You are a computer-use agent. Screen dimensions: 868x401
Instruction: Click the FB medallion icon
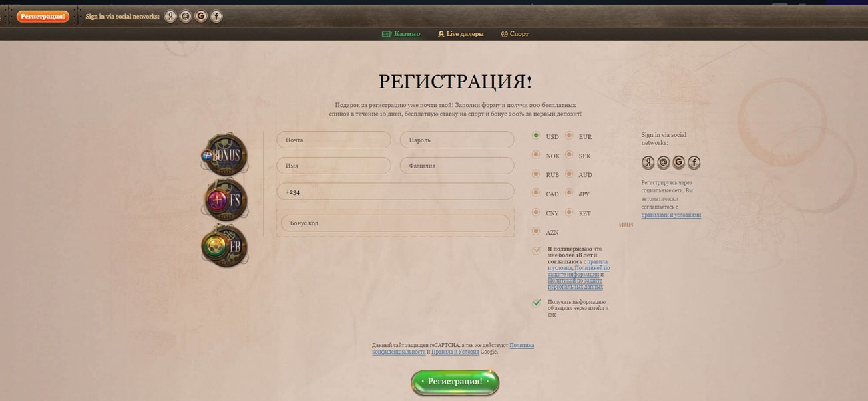point(224,246)
